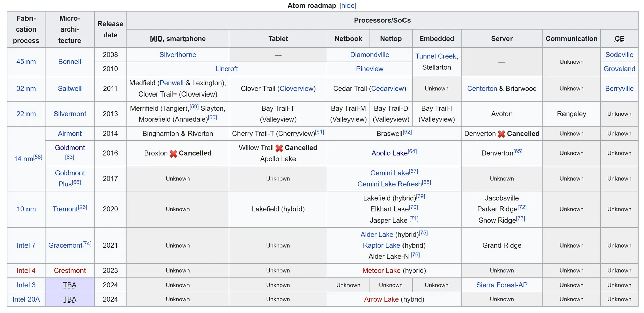Open the red Meteor Lake link
The width and height of the screenshot is (644, 313).
(x=381, y=271)
